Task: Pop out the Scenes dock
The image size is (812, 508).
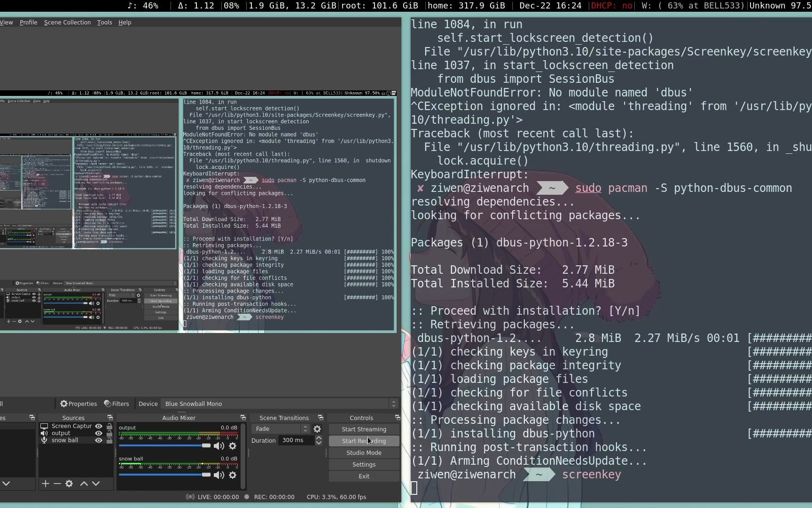Action: pyautogui.click(x=32, y=418)
